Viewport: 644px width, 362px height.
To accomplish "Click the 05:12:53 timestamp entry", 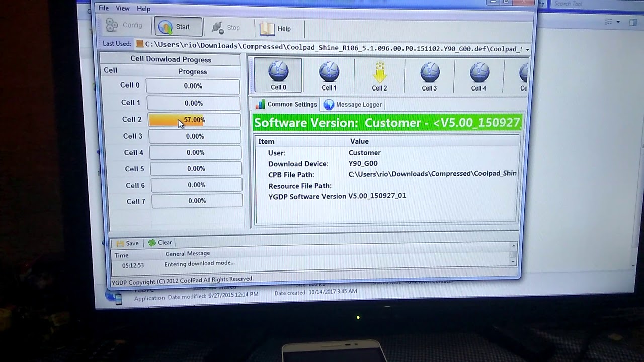I will coord(133,265).
